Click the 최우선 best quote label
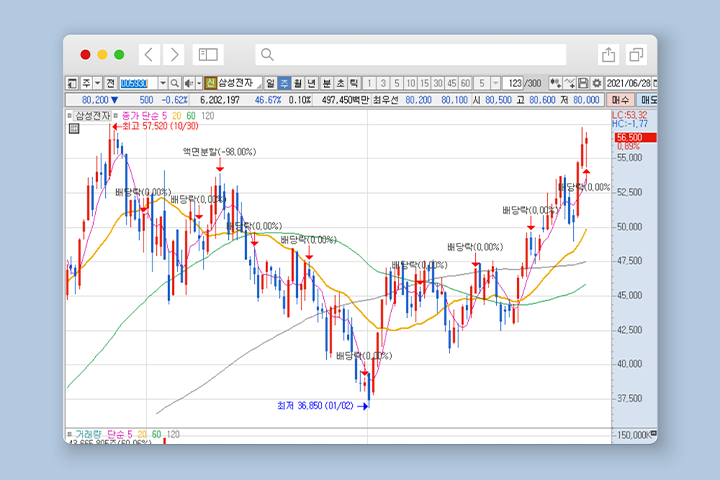The height and width of the screenshot is (480, 720). 385,100
